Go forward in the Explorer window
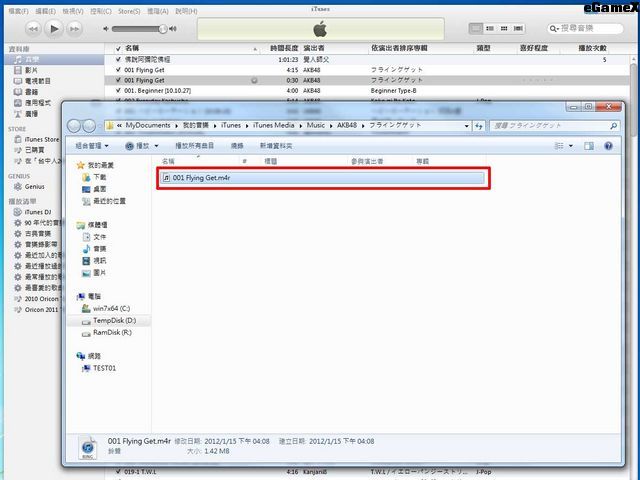 pos(89,126)
